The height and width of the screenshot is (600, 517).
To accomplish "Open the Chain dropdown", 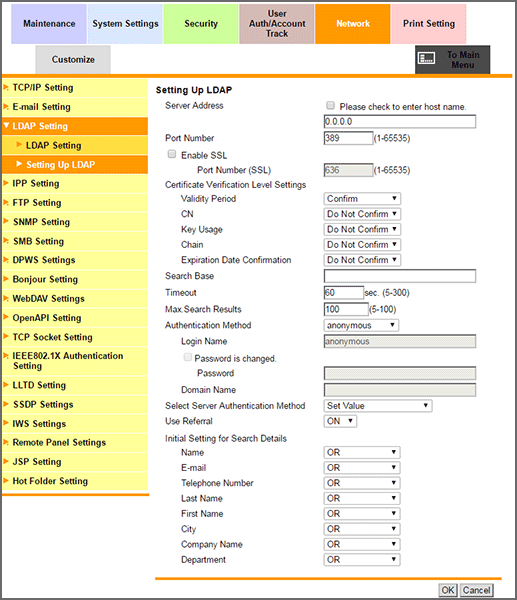I will pos(362,245).
